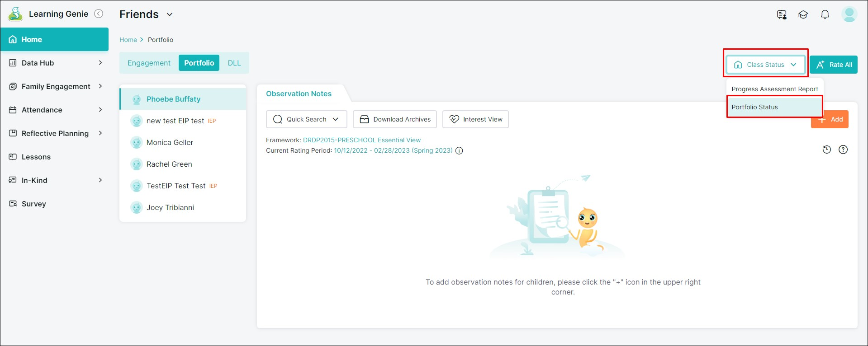Viewport: 868px width, 346px height.
Task: Open the notifications bell icon
Action: click(825, 14)
